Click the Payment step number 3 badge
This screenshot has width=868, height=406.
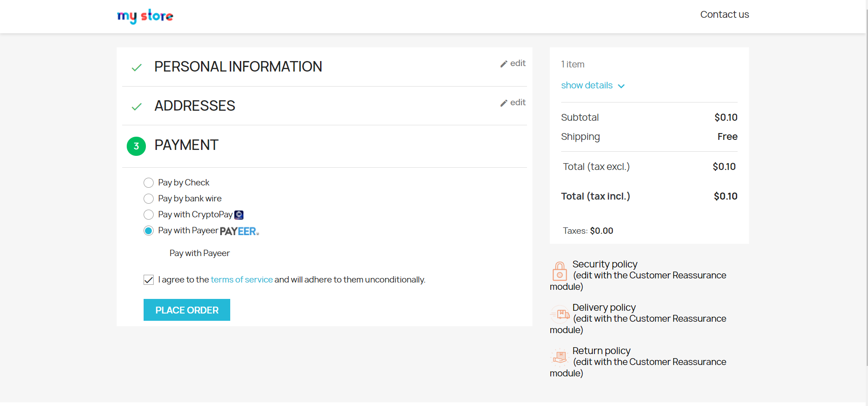[136, 146]
